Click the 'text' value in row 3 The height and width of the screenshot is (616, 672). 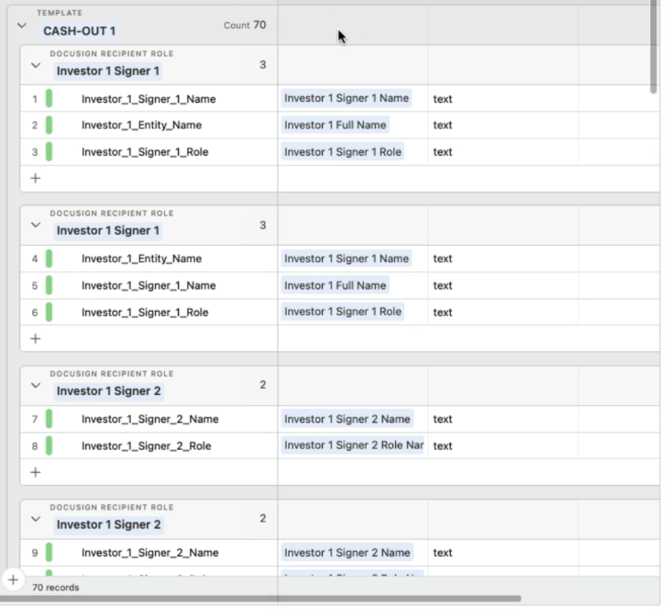click(x=443, y=152)
